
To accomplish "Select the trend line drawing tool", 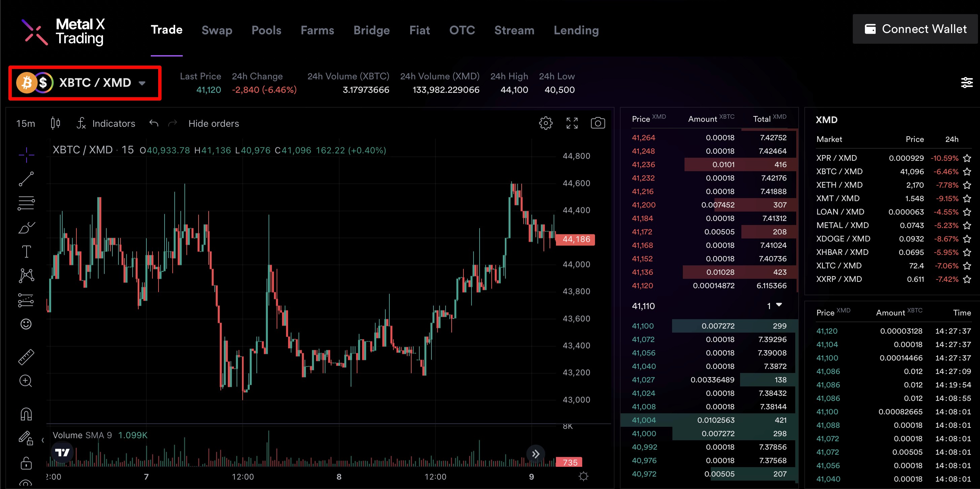I will pos(26,179).
